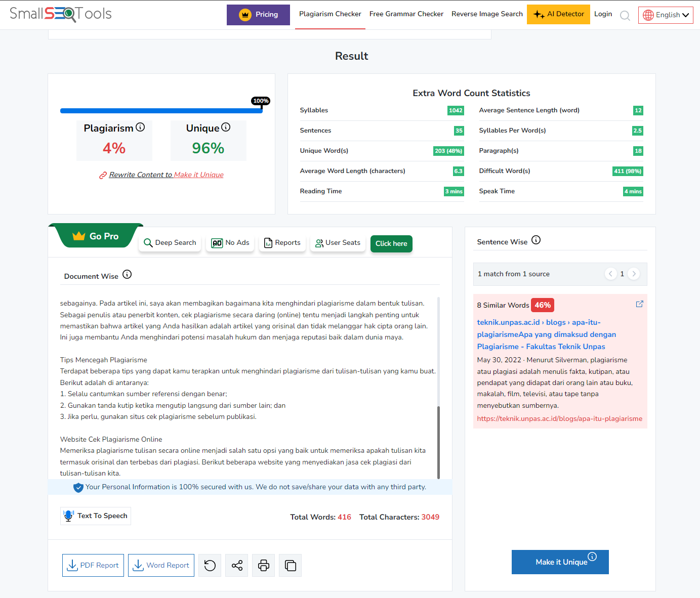The height and width of the screenshot is (598, 700).
Task: Click the restart/recheck circular arrow icon
Action: (x=210, y=566)
